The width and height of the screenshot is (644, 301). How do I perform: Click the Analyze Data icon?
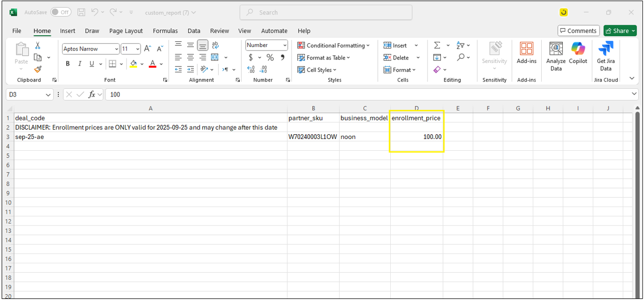tap(556, 53)
